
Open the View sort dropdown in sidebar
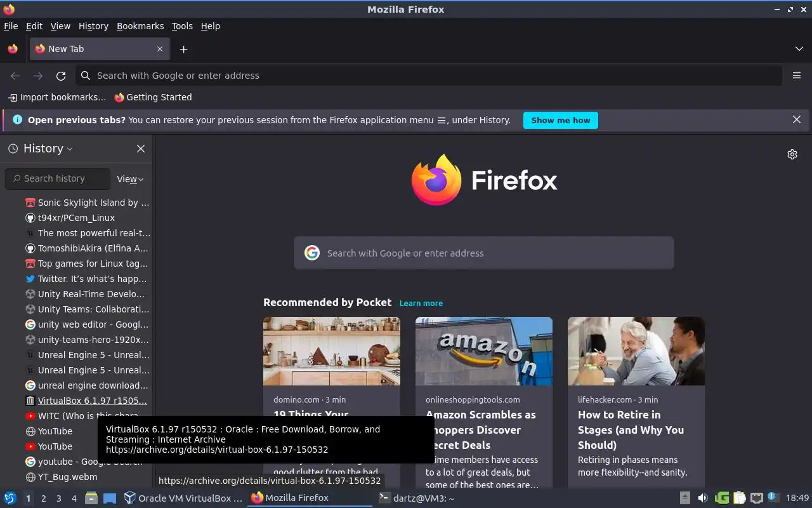point(130,179)
